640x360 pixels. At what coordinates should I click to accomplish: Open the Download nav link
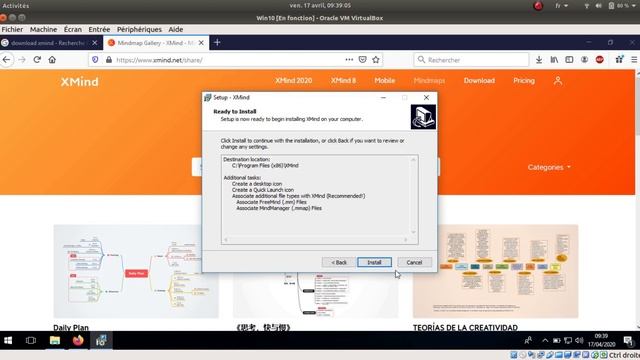pos(479,81)
